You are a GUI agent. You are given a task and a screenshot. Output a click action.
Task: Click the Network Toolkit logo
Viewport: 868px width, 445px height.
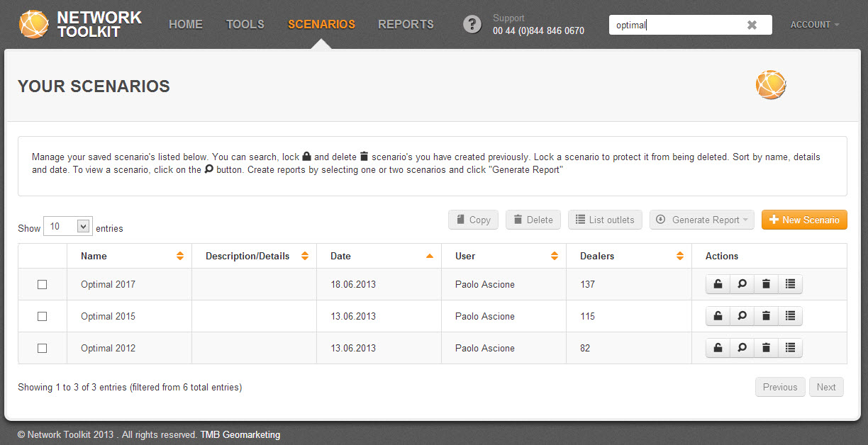(80, 24)
